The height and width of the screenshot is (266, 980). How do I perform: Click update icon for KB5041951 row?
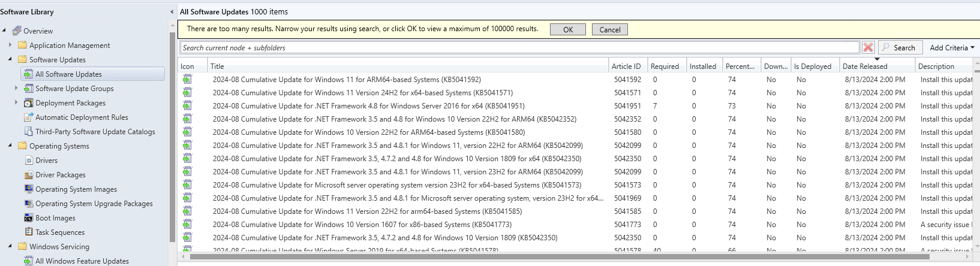point(188,105)
